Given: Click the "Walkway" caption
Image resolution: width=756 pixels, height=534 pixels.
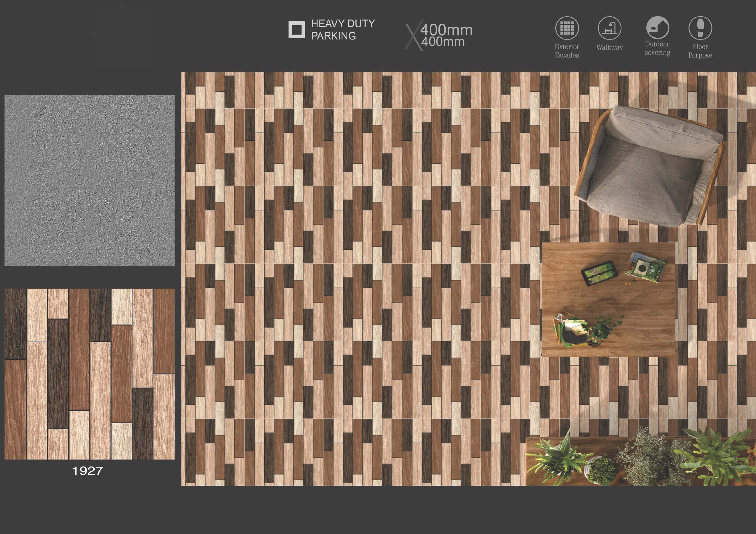Looking at the screenshot, I should (610, 48).
